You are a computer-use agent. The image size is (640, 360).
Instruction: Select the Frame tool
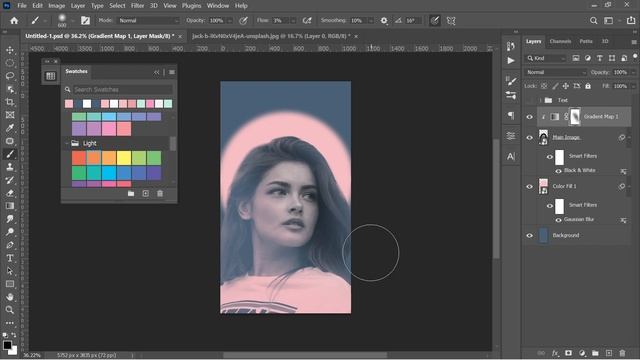click(x=10, y=115)
